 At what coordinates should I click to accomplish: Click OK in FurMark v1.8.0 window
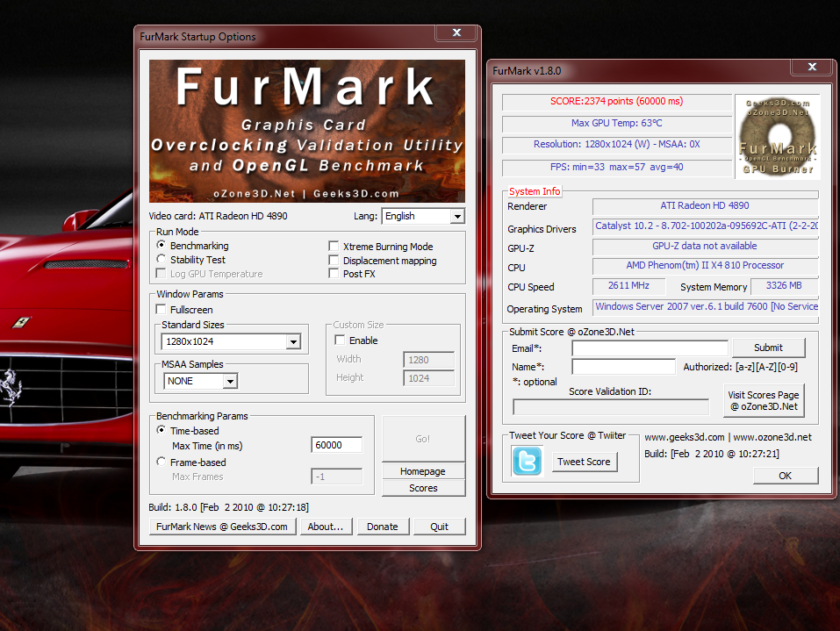(786, 476)
